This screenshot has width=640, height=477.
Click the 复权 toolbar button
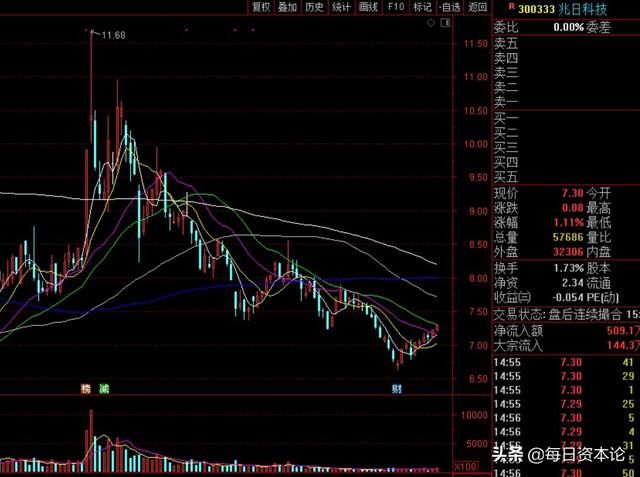pos(262,7)
